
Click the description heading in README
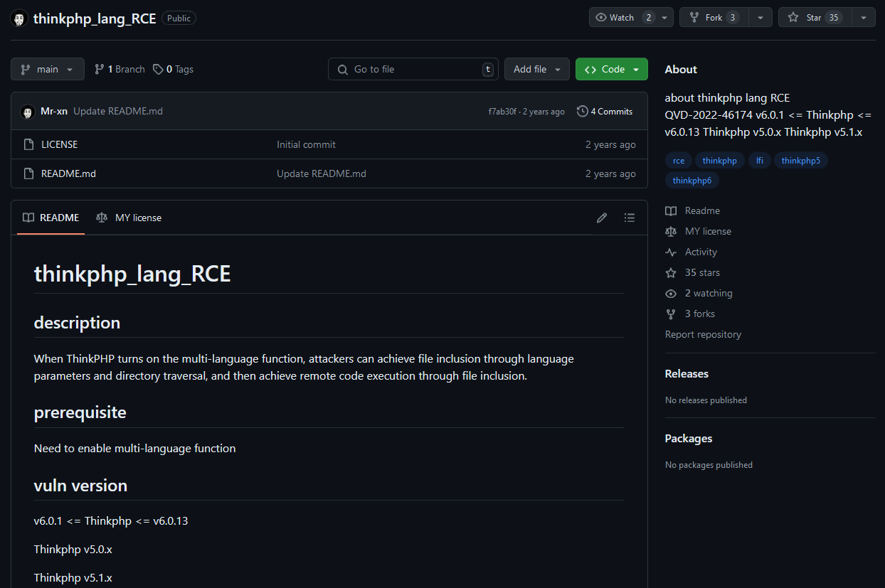[77, 322]
